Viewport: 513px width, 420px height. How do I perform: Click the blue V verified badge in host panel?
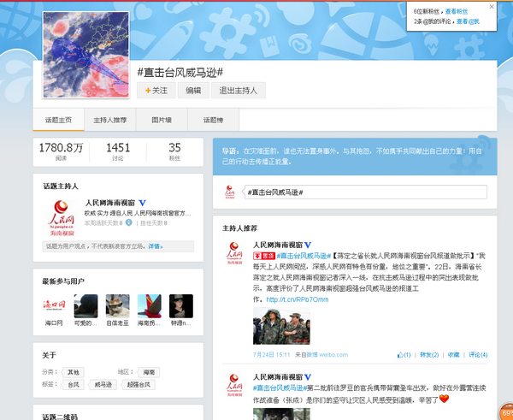142,203
